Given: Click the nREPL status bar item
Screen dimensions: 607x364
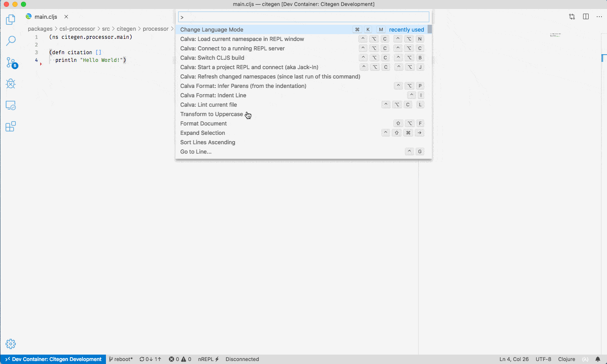Looking at the screenshot, I should pos(208,359).
